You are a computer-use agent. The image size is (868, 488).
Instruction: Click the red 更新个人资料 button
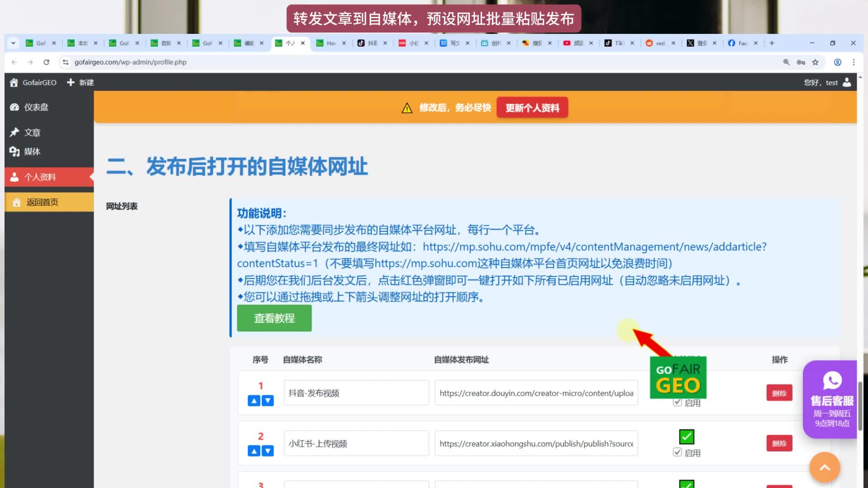[x=532, y=108]
